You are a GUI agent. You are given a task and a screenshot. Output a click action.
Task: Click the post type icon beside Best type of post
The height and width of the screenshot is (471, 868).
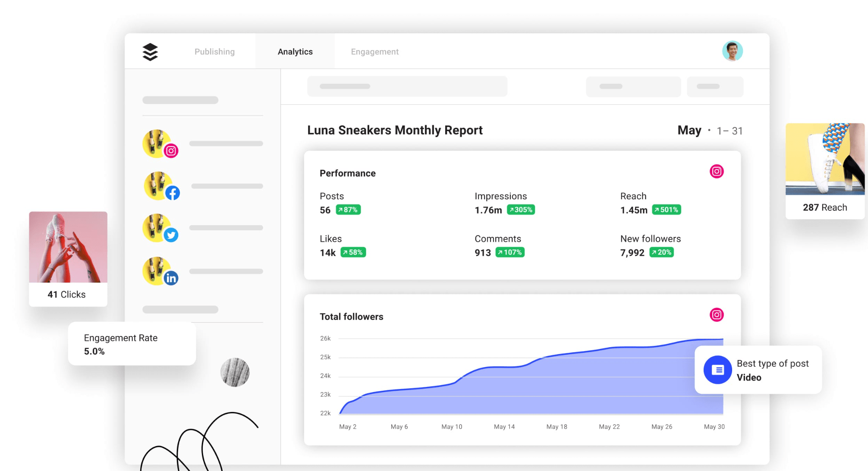point(717,370)
